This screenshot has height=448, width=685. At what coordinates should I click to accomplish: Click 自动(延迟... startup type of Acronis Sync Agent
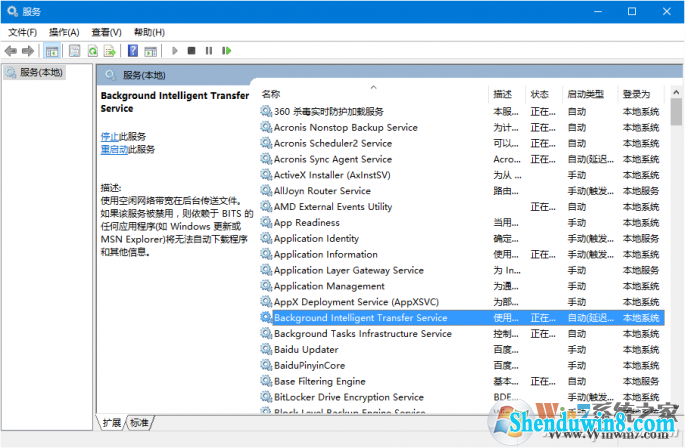click(590, 160)
